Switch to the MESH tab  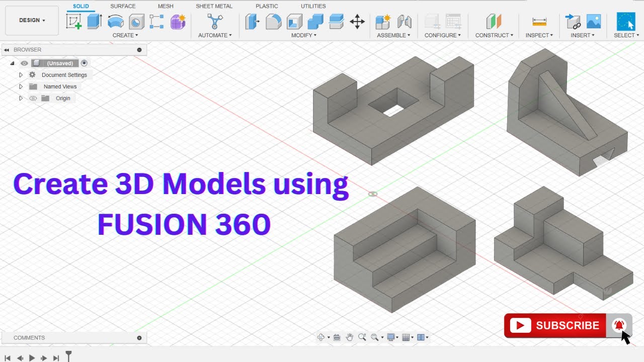click(x=166, y=6)
